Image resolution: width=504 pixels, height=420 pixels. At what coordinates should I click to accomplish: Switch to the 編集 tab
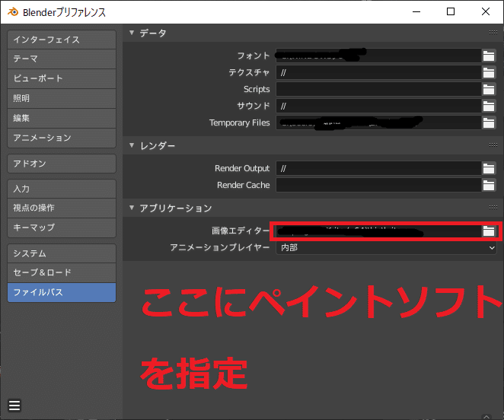62,118
